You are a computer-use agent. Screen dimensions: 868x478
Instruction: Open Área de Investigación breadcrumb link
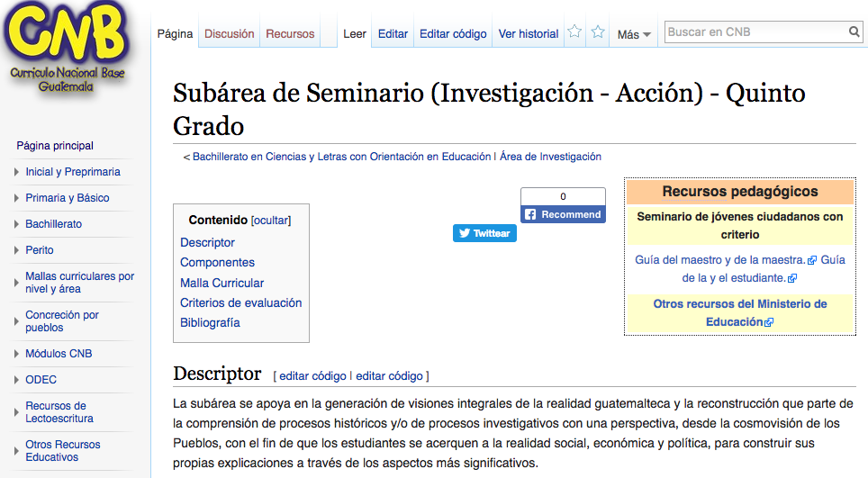(x=550, y=157)
